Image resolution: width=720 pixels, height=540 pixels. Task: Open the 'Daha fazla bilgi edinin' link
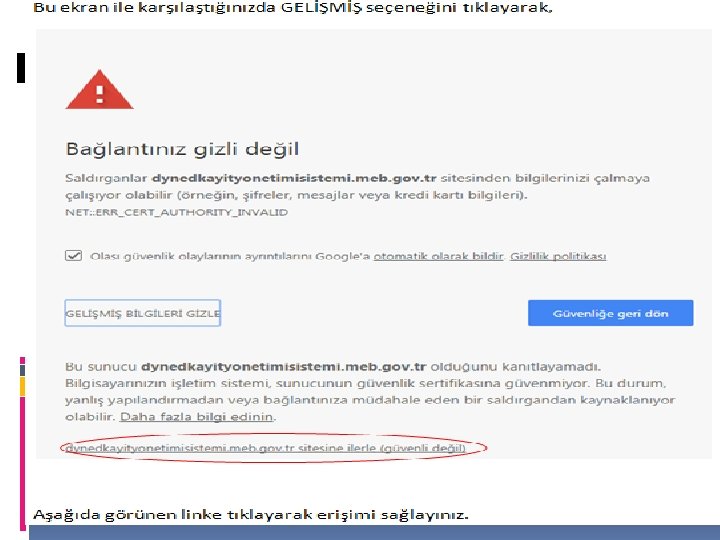[197, 417]
